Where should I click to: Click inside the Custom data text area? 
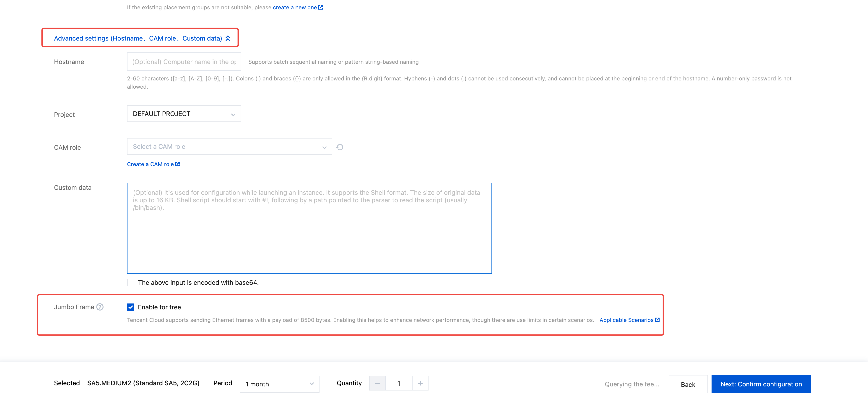tap(309, 236)
